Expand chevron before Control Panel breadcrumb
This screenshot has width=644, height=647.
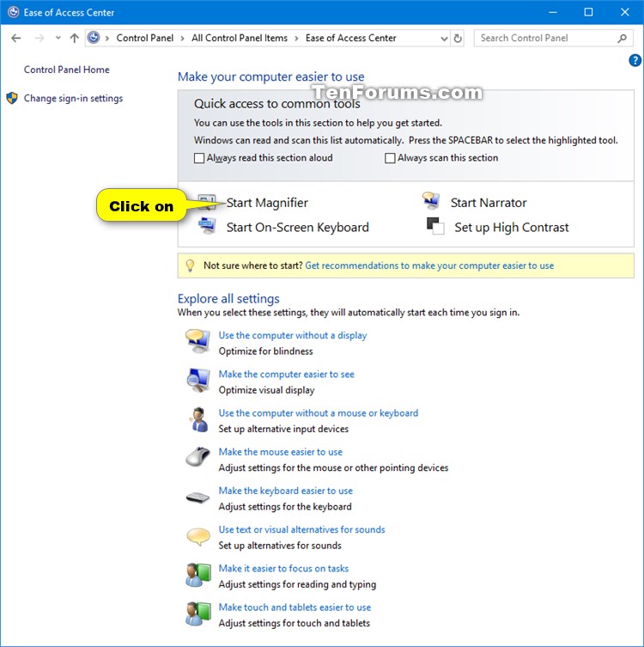(107, 39)
